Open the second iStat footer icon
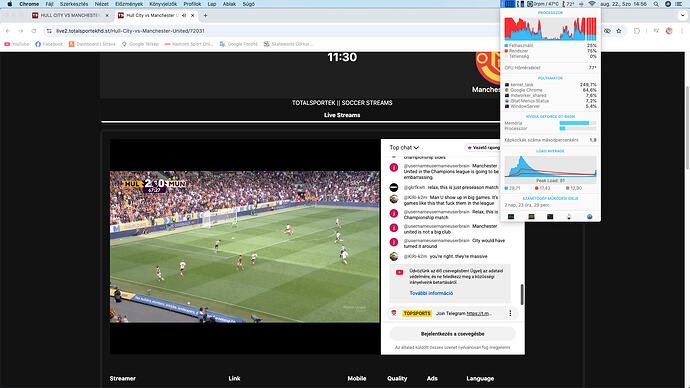Image resolution: width=690 pixels, height=388 pixels. pos(531,216)
